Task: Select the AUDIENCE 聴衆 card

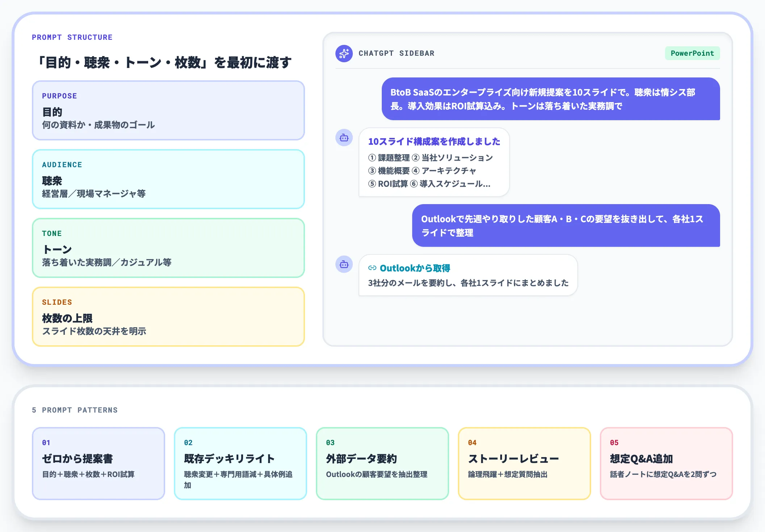Action: pos(168,179)
